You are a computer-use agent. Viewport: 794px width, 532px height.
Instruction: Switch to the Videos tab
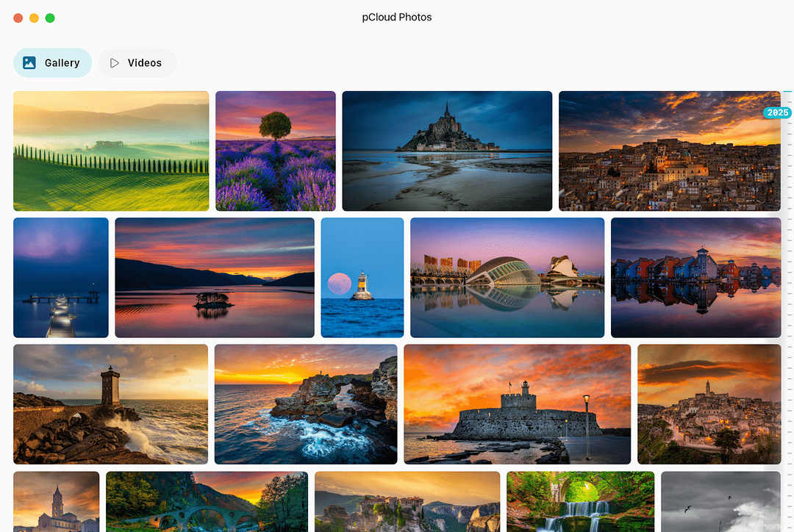(137, 63)
